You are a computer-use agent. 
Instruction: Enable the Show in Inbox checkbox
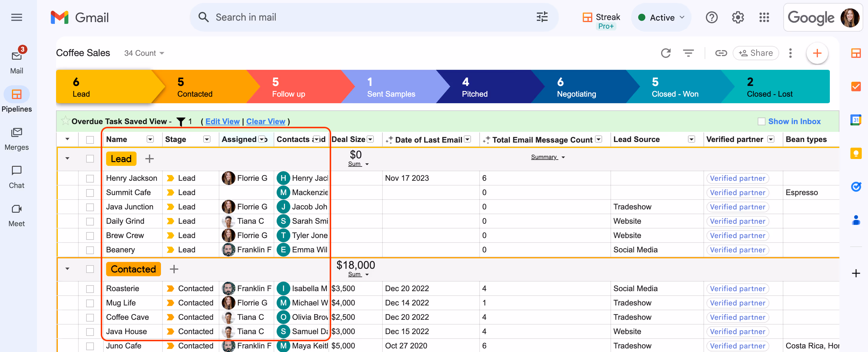click(761, 121)
